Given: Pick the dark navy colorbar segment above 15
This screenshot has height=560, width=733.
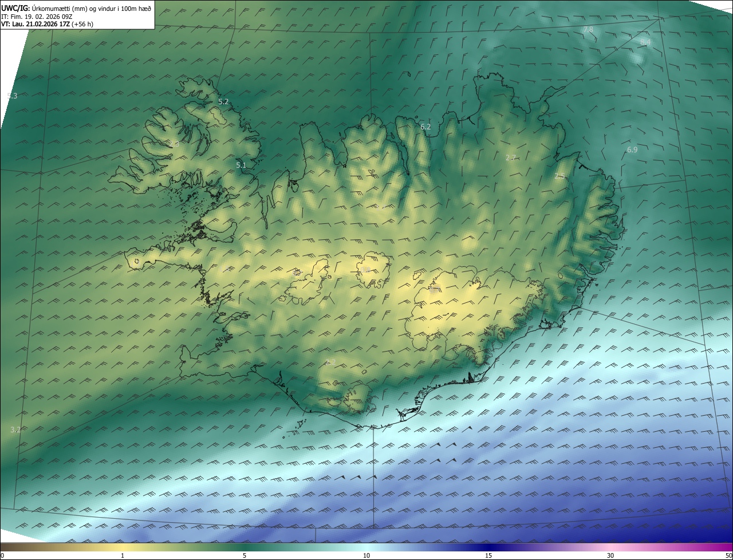Looking at the screenshot, I should [x=488, y=547].
